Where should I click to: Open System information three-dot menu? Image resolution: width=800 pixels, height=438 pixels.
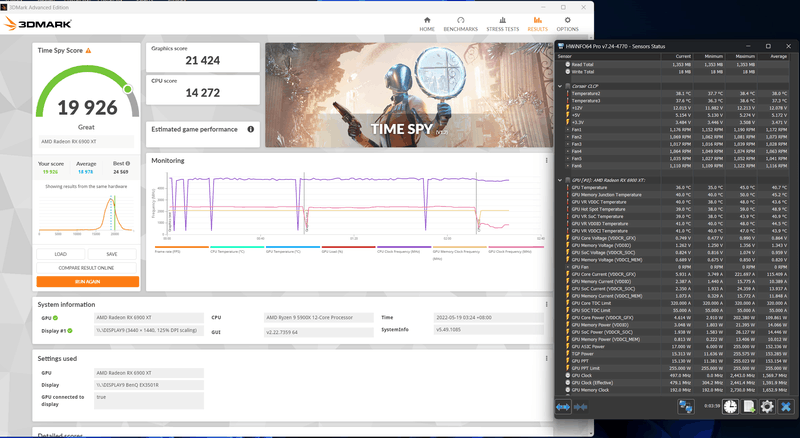546,304
